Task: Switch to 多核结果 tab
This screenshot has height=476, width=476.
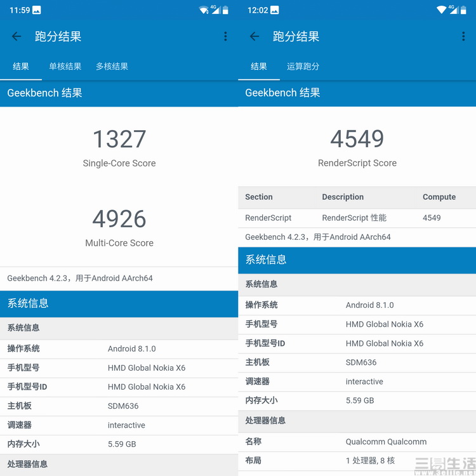Action: coord(112,67)
